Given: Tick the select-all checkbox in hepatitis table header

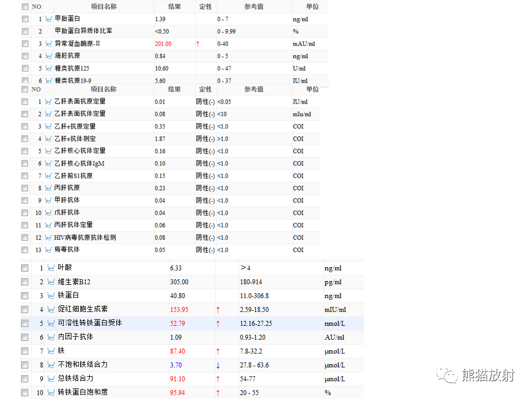Looking at the screenshot, I should 25,89.
